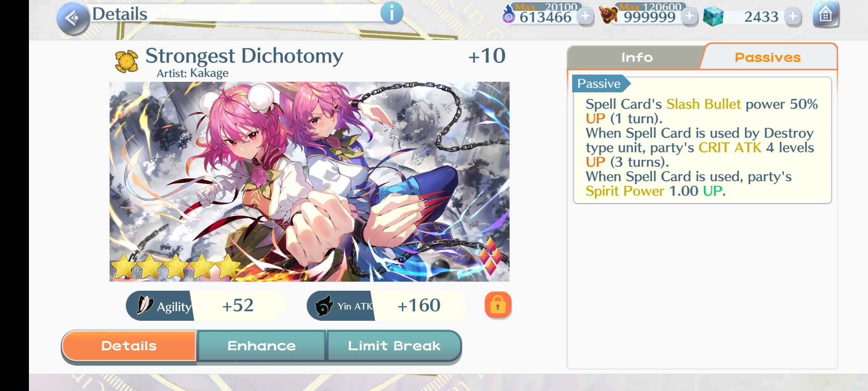The image size is (868, 391).
Task: Click the god crystal cube icon
Action: tap(713, 17)
